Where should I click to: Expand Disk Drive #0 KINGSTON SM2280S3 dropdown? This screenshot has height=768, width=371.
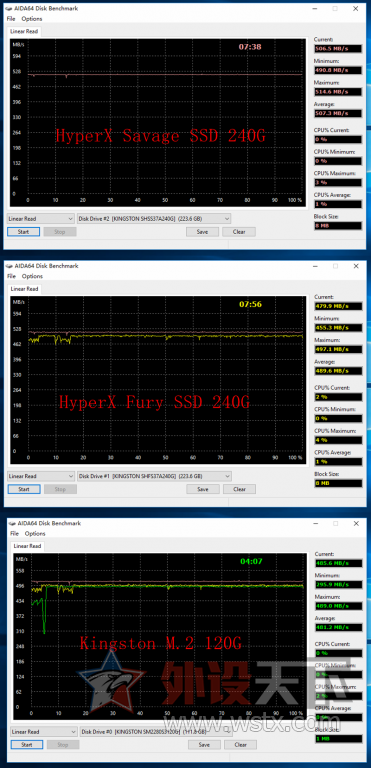[156, 732]
